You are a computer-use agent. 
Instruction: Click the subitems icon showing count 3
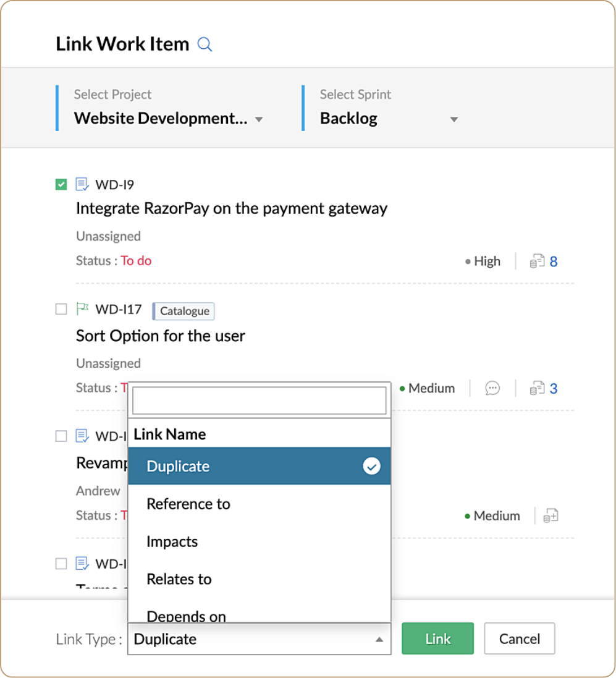click(x=537, y=388)
